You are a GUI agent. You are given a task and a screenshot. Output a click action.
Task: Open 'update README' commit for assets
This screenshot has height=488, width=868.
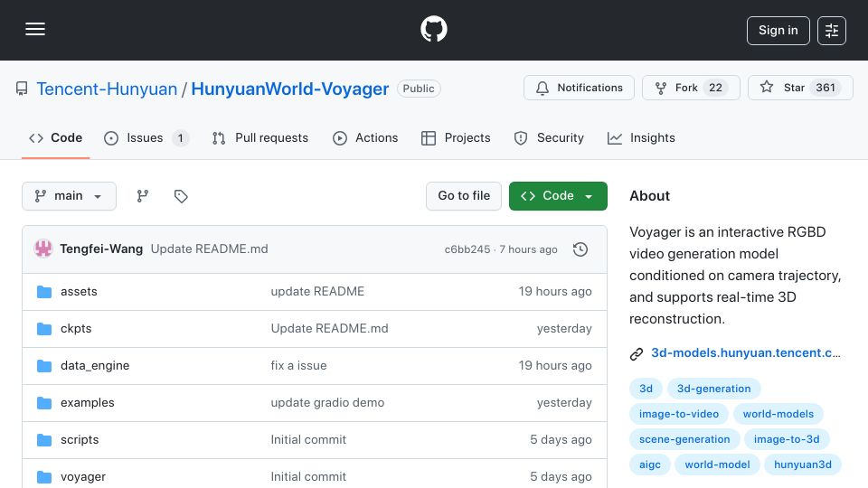click(317, 292)
